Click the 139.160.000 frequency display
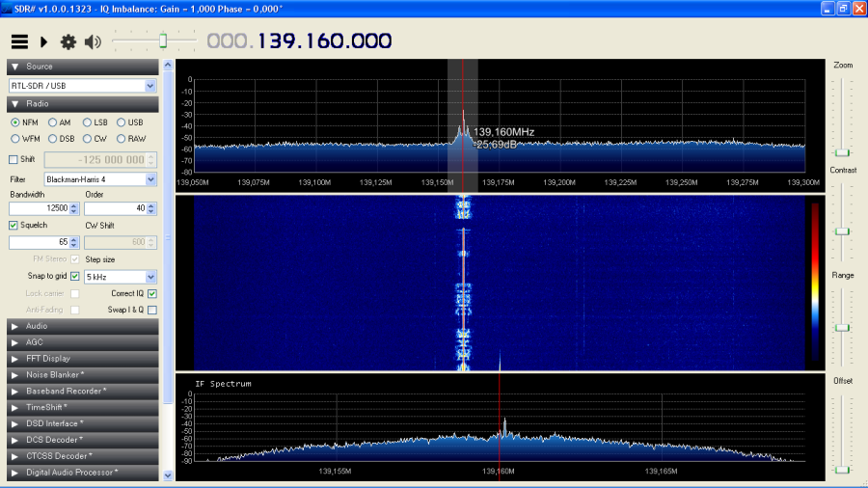The height and width of the screenshot is (488, 868). [x=324, y=41]
